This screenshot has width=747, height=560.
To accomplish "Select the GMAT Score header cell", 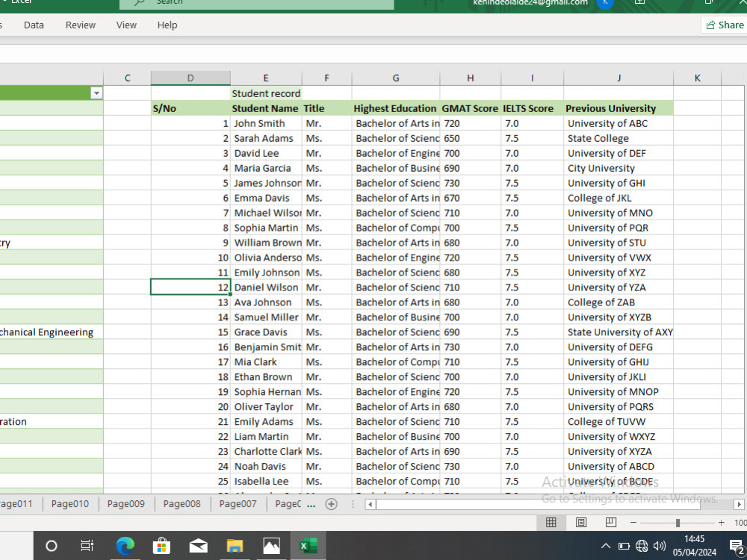I will pyautogui.click(x=470, y=108).
